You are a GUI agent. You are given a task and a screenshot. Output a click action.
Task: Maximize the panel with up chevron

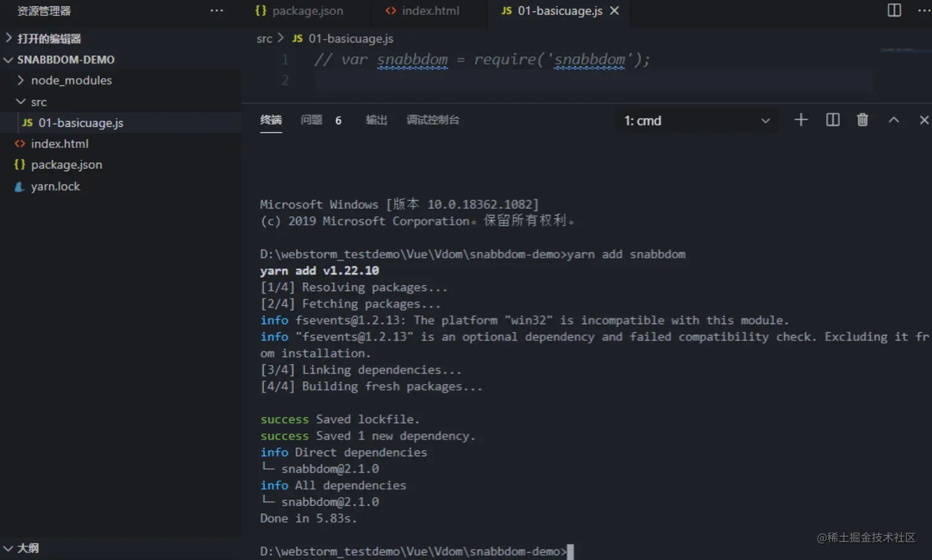pos(893,120)
